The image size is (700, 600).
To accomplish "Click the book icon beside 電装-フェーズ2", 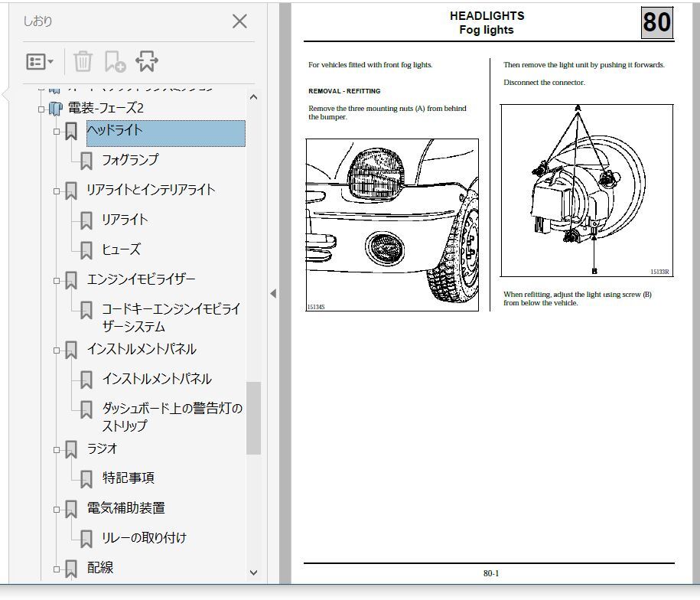I will pyautogui.click(x=55, y=109).
